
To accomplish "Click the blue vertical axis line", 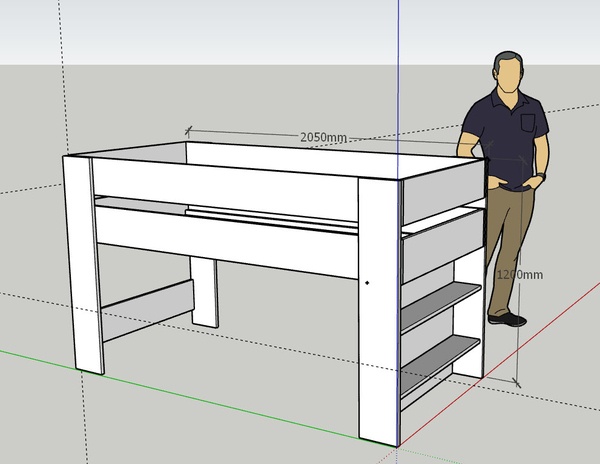I will (x=399, y=60).
